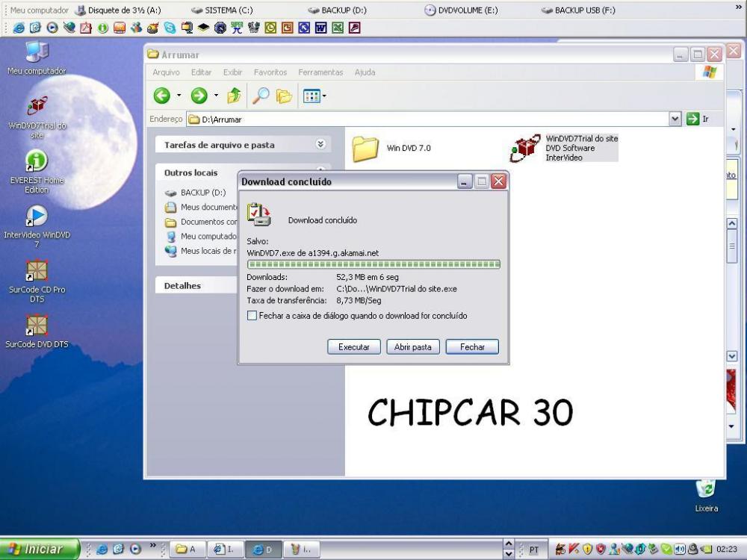The image size is (747, 560).
Task: Enable closing the dialog when download completes
Action: (252, 316)
